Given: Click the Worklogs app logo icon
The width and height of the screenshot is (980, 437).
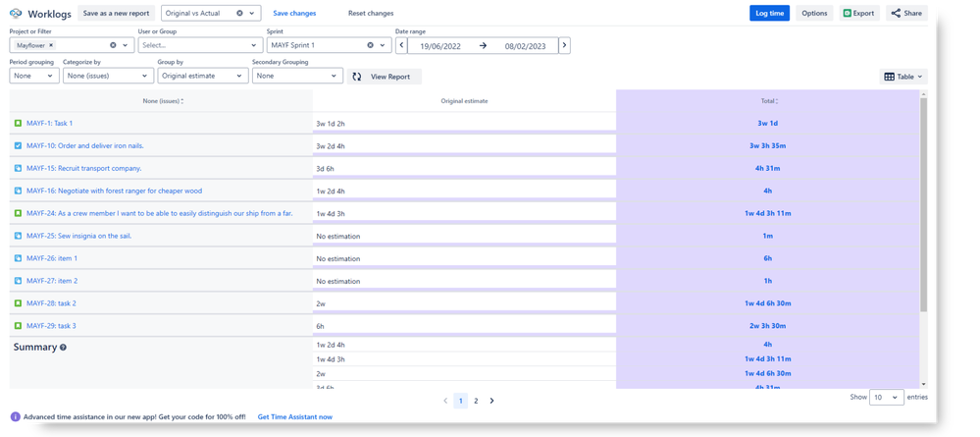Looking at the screenshot, I should pos(17,13).
